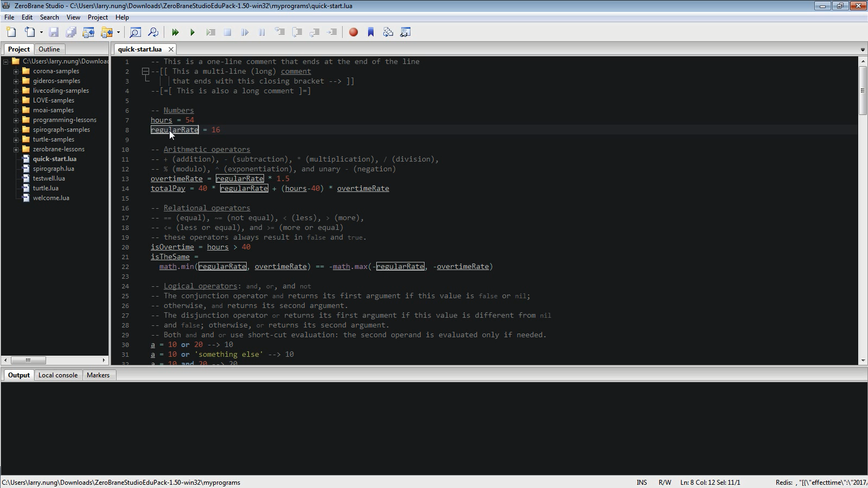Switch to the Markers tab
This screenshot has width=868, height=488.
coord(98,375)
